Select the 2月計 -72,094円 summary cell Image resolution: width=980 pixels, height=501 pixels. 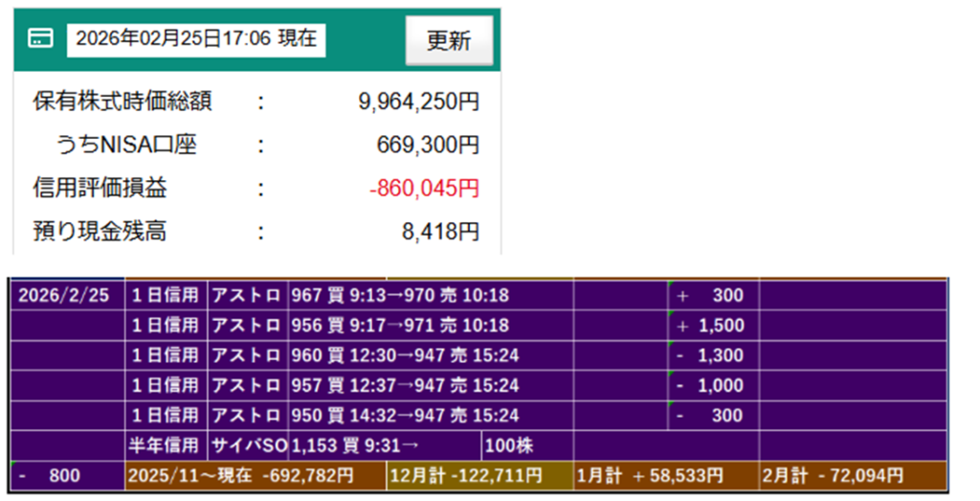pos(852,475)
